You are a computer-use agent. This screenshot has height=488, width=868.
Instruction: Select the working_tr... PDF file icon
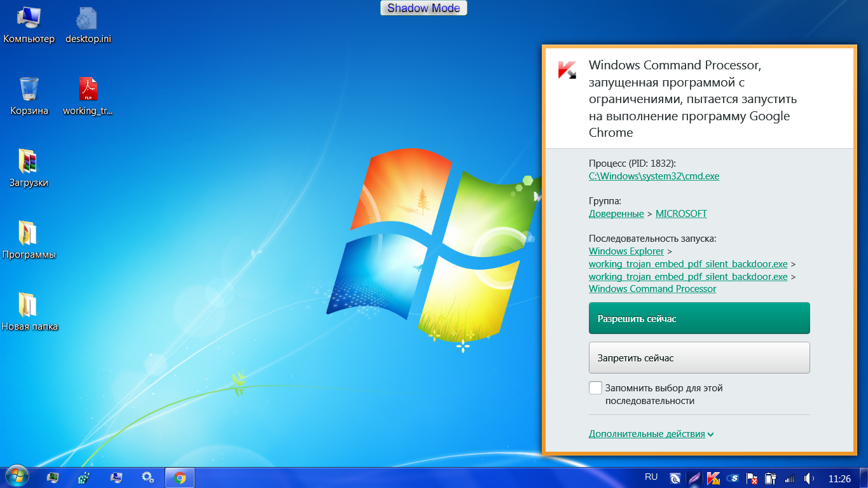click(88, 97)
